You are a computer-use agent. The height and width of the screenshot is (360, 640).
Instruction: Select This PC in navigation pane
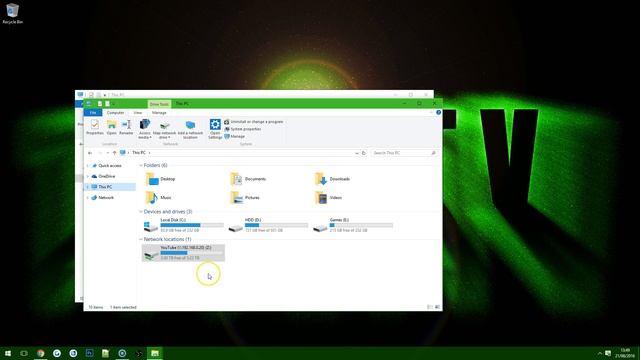(x=105, y=187)
